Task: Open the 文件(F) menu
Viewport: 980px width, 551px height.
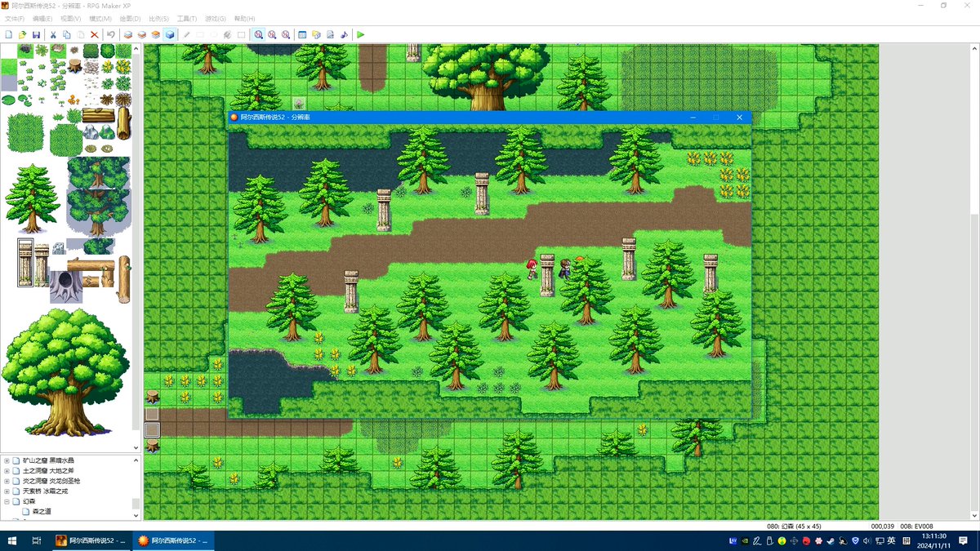Action: [x=16, y=19]
